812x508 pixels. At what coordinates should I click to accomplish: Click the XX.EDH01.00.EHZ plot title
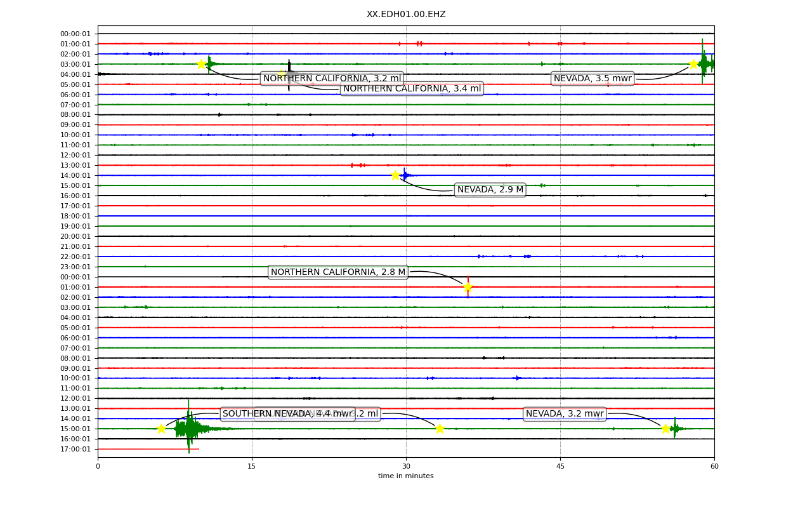(406, 14)
